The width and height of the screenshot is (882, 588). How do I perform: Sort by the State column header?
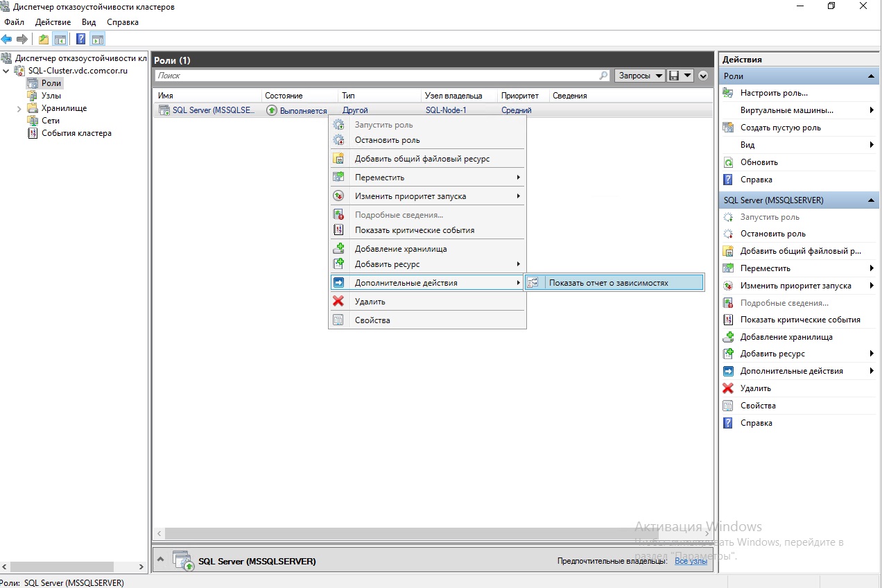pos(300,96)
